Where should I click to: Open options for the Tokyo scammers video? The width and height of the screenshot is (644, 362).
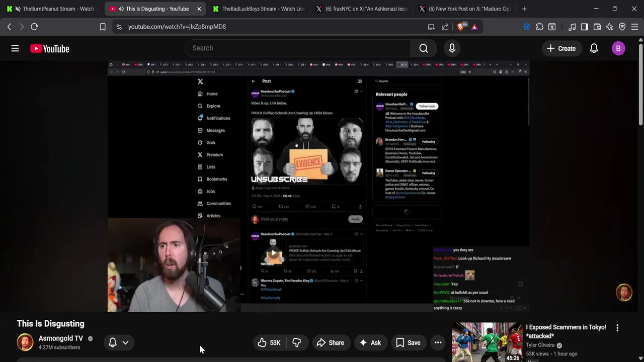(617, 328)
